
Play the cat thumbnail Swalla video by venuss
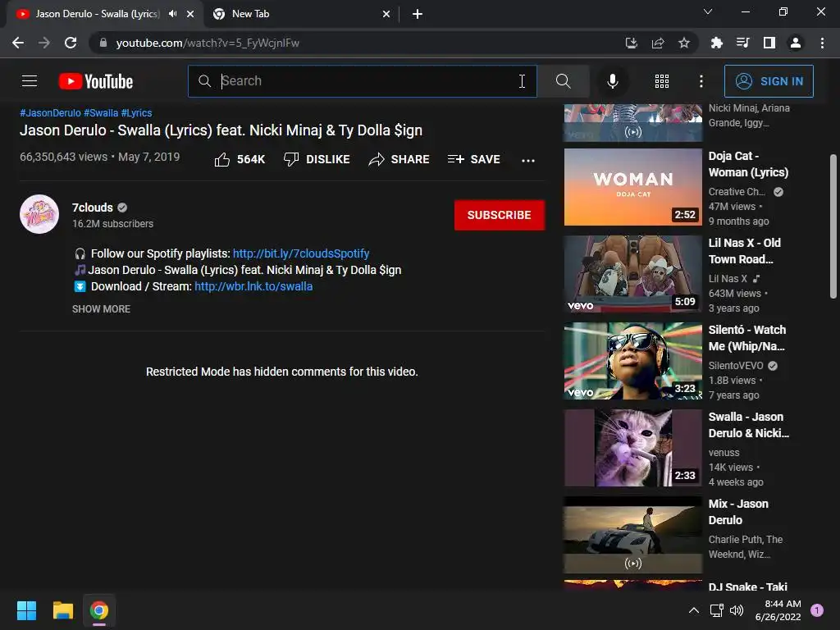point(632,448)
